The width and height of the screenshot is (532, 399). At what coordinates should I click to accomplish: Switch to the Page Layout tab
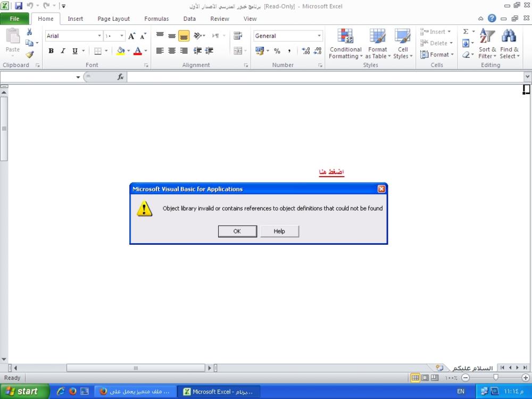[x=114, y=19]
